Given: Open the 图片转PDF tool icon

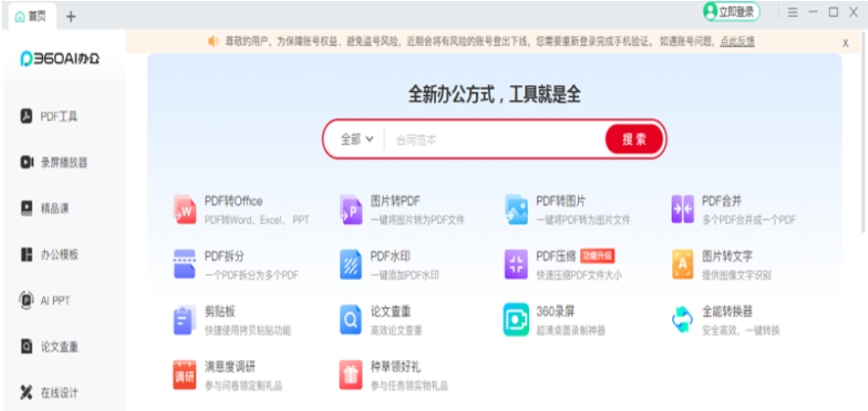Looking at the screenshot, I should 351,209.
